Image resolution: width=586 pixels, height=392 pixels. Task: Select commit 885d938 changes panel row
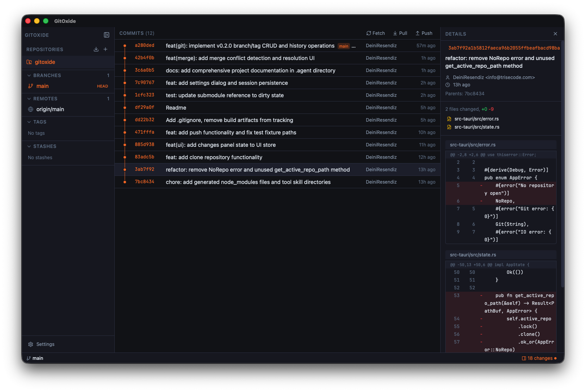[277, 145]
